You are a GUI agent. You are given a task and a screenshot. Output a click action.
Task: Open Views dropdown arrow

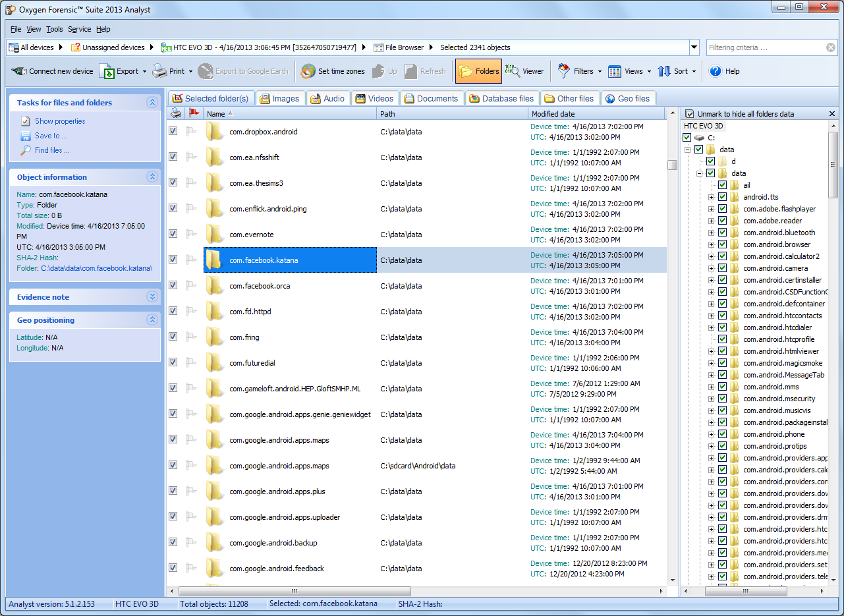pos(650,71)
